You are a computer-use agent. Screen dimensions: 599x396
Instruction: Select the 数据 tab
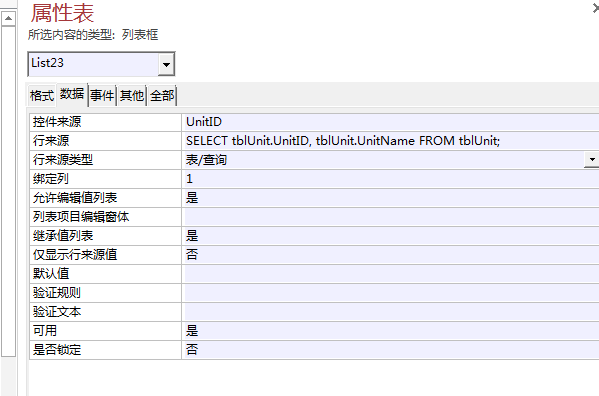72,94
